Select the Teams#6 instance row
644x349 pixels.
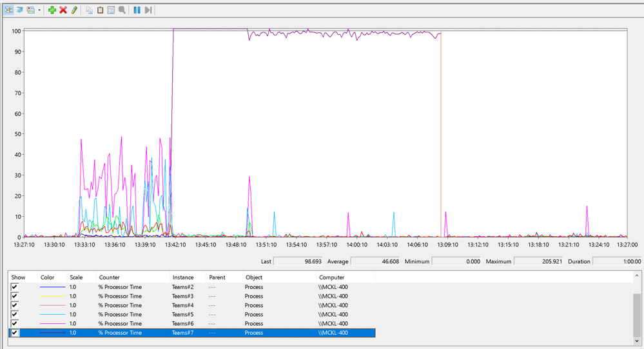192,323
